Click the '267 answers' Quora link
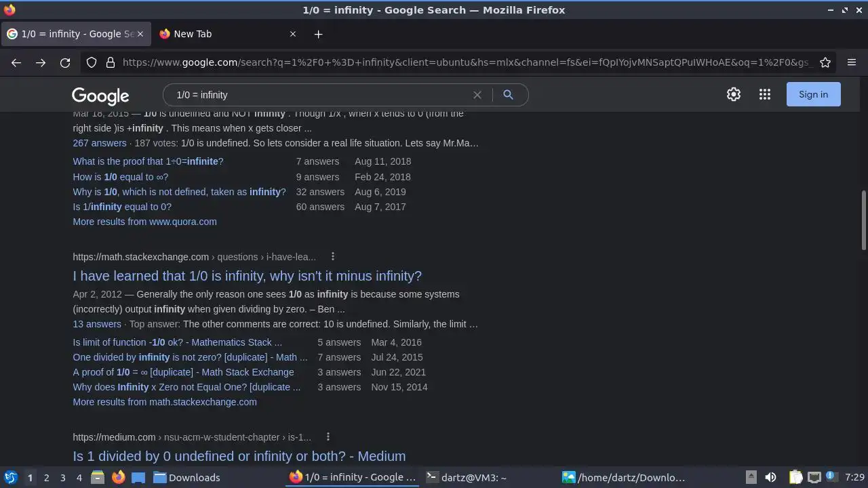The width and height of the screenshot is (868, 488). click(x=100, y=143)
